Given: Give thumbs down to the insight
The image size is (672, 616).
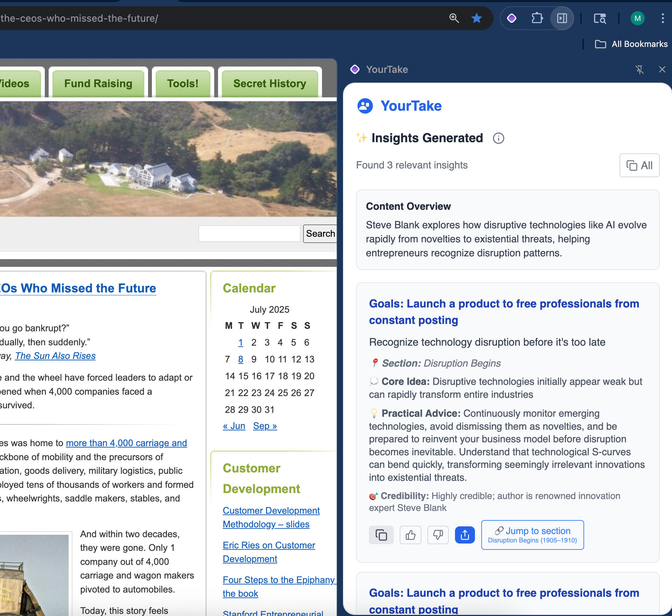Looking at the screenshot, I should pyautogui.click(x=438, y=535).
